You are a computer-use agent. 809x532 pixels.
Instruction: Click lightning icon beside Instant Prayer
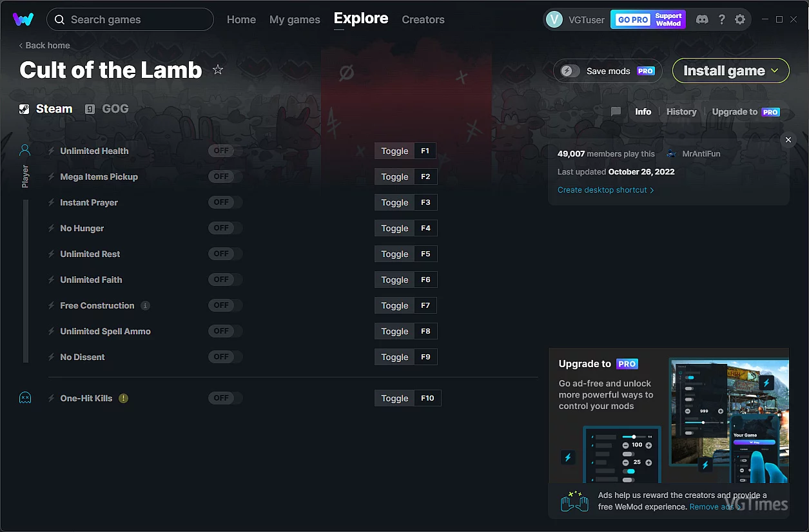[x=52, y=202]
